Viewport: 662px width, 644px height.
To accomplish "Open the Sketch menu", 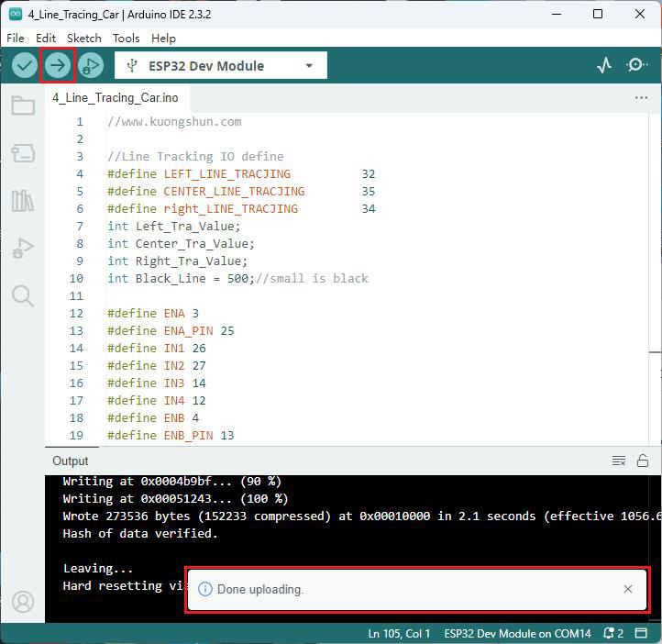I will (84, 39).
